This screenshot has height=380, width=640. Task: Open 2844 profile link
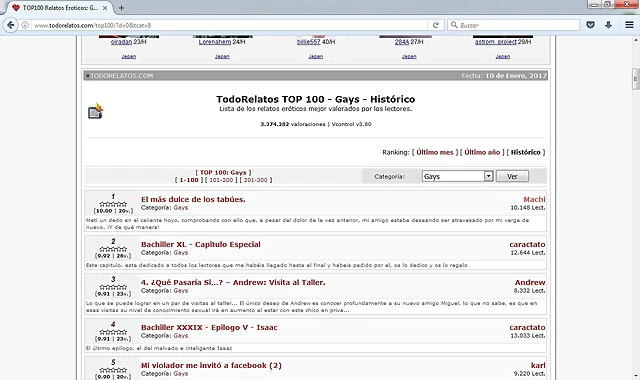coord(402,42)
